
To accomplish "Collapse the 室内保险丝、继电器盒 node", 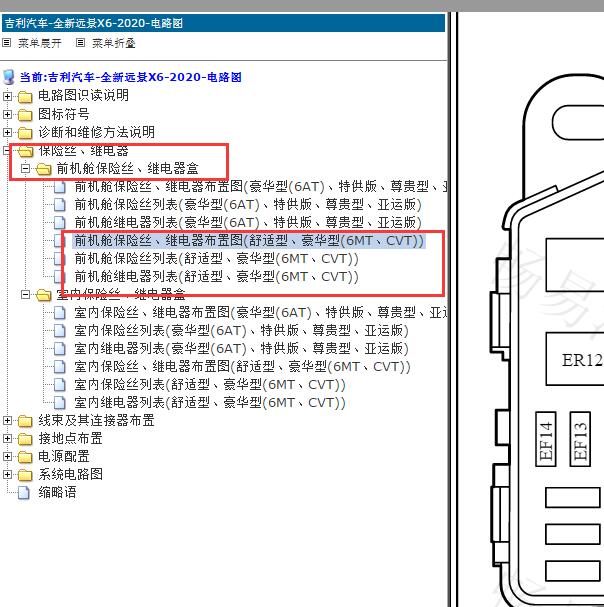I will click(x=26, y=295).
